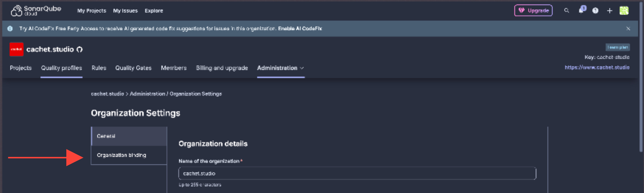This screenshot has height=193, width=644.
Task: Click the info icon in the banner
Action: pos(10,29)
